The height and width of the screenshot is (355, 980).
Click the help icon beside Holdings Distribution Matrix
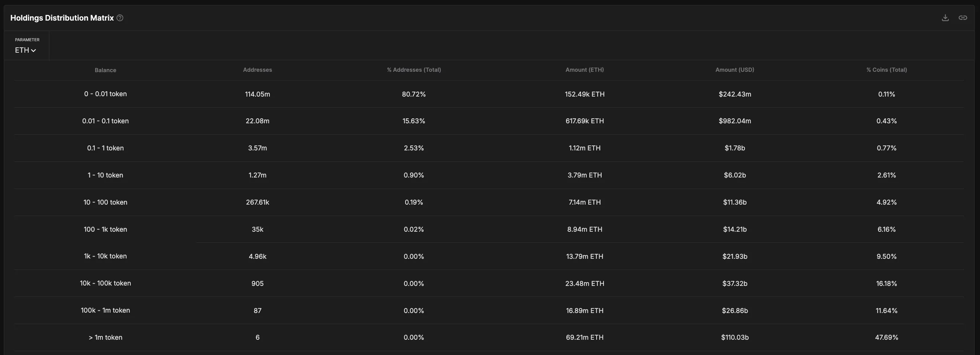click(120, 18)
